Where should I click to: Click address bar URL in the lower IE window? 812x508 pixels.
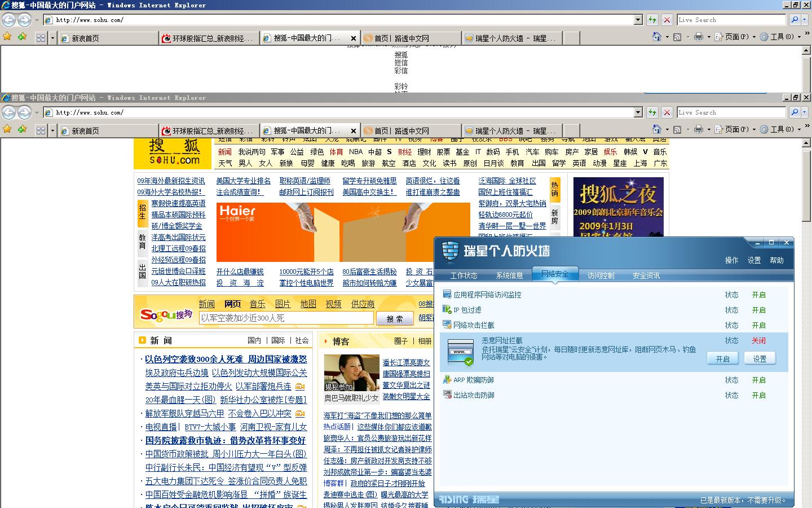point(90,112)
